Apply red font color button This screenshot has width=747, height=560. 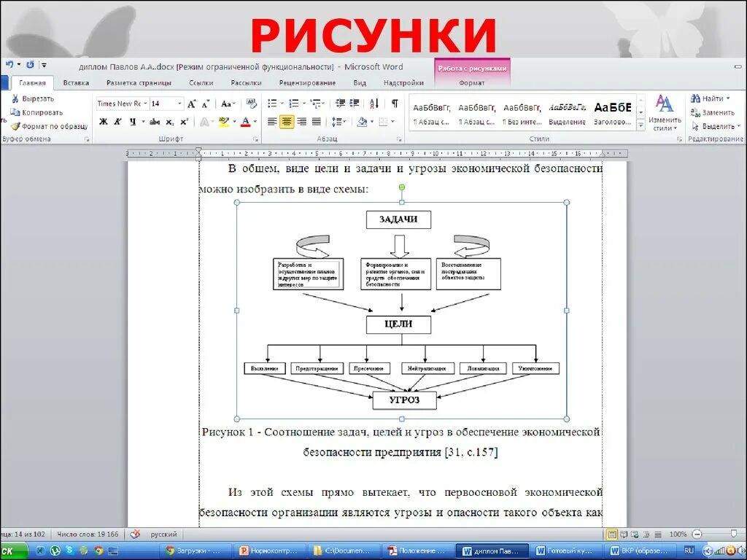(245, 122)
